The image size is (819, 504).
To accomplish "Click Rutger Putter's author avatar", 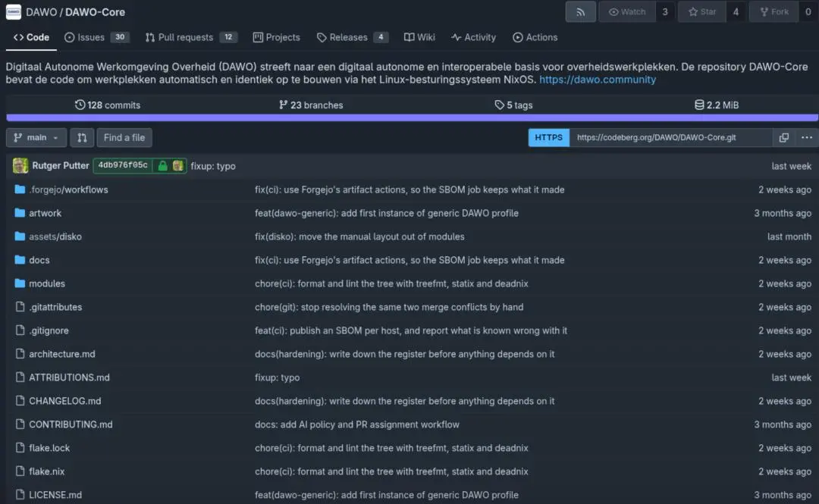I will point(20,165).
